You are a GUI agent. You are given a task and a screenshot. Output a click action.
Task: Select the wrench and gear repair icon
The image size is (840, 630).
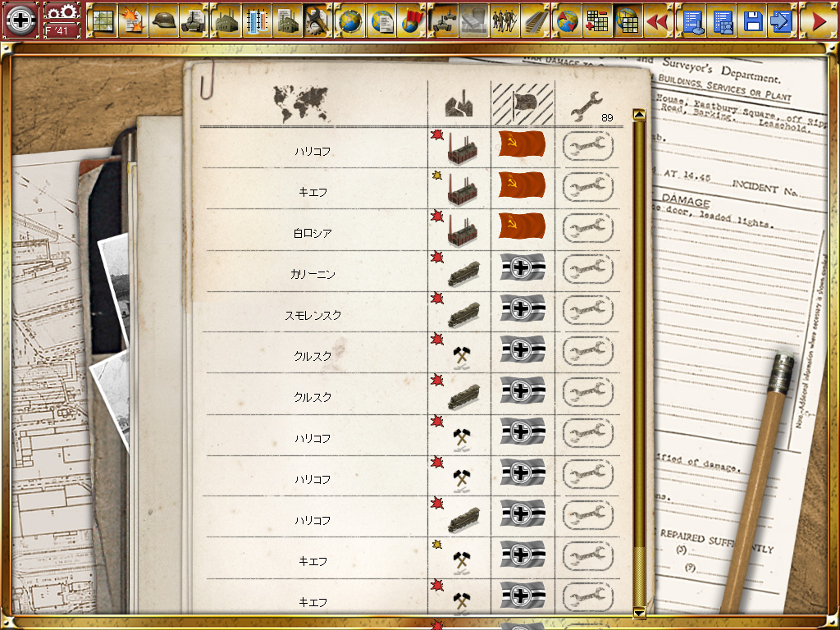tap(317, 21)
